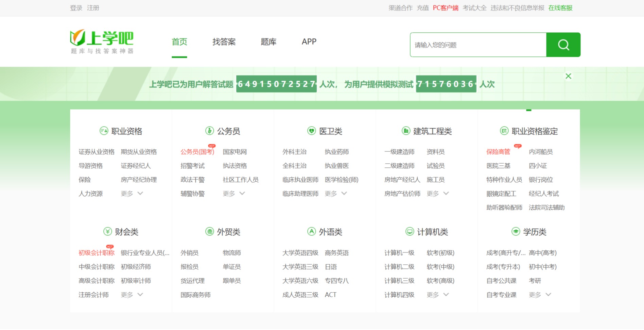Open 渠道合作 in top bar
Screen dimensions: 644x330
point(401,8)
